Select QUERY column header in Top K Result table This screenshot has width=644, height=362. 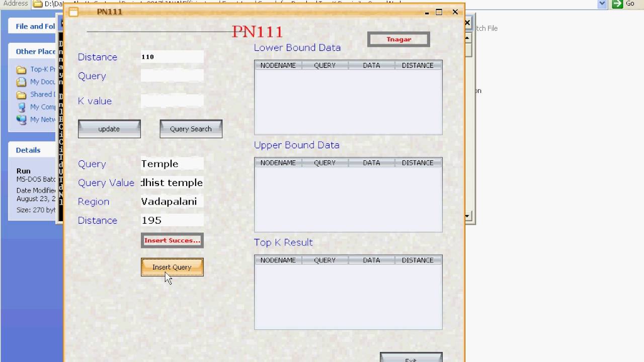(325, 260)
